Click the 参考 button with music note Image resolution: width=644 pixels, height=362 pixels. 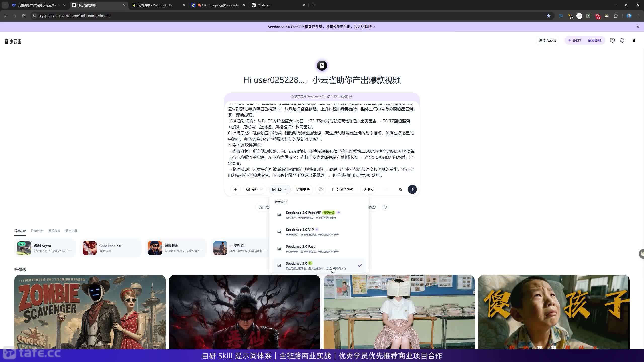369,189
